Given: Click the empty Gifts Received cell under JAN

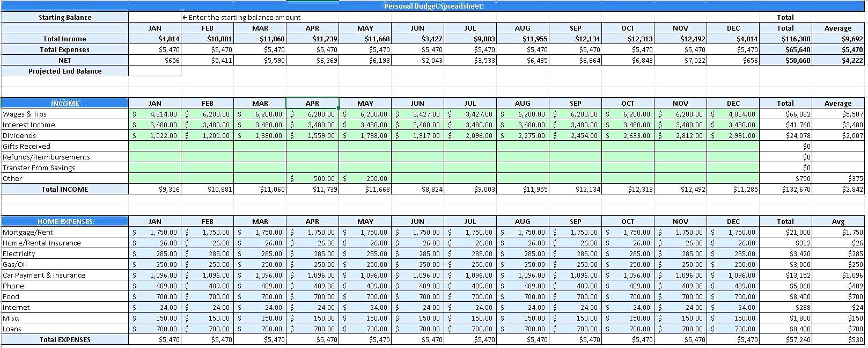Looking at the screenshot, I should 155,146.
